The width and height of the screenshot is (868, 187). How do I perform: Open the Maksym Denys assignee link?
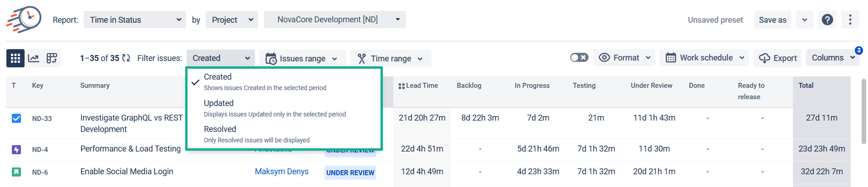(281, 172)
